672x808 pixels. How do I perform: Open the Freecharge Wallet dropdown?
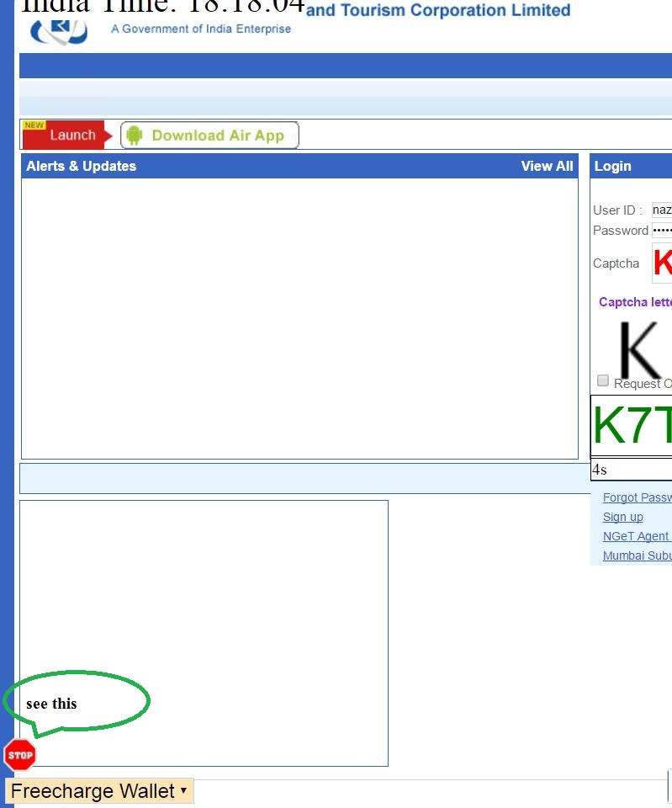tap(99, 791)
